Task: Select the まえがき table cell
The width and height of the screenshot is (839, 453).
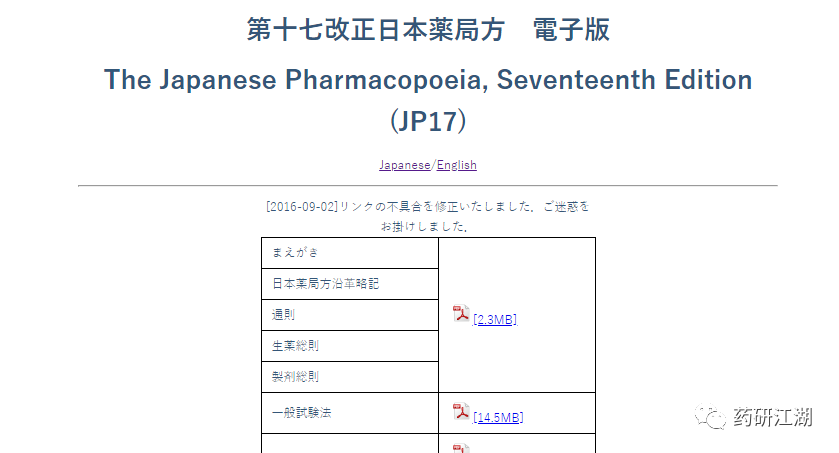Action: coord(350,253)
